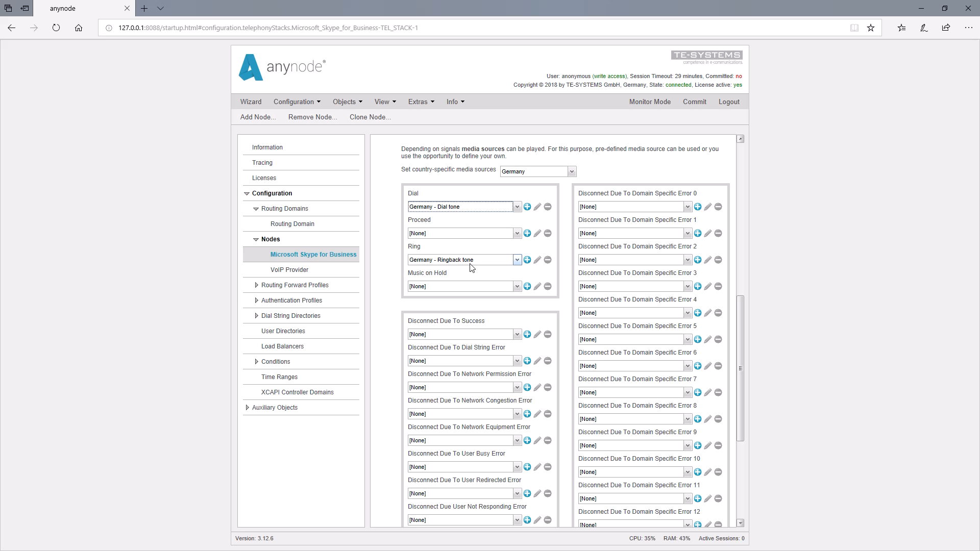The image size is (980, 551).
Task: Add a Music on Hold media source
Action: (527, 286)
